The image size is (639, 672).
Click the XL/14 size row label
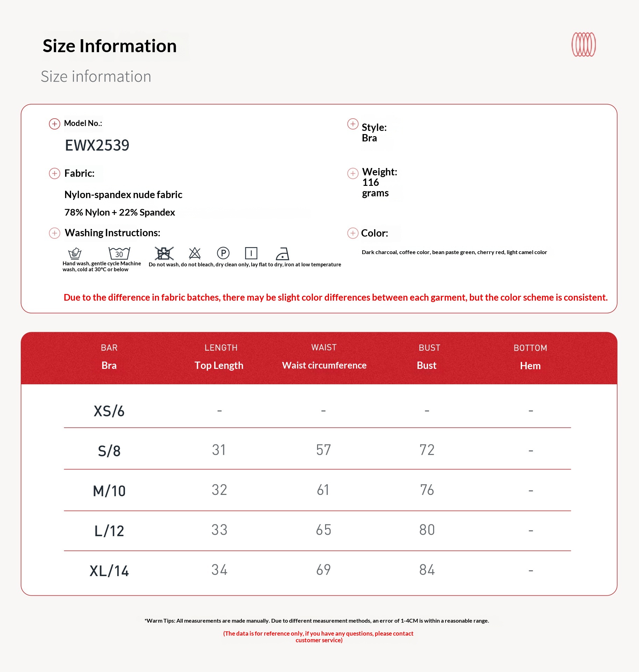109,571
